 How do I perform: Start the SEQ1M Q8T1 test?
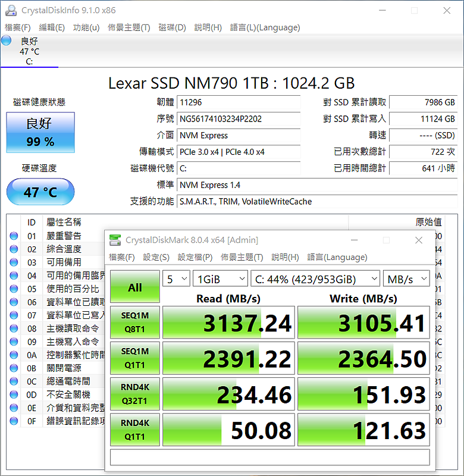135,322
